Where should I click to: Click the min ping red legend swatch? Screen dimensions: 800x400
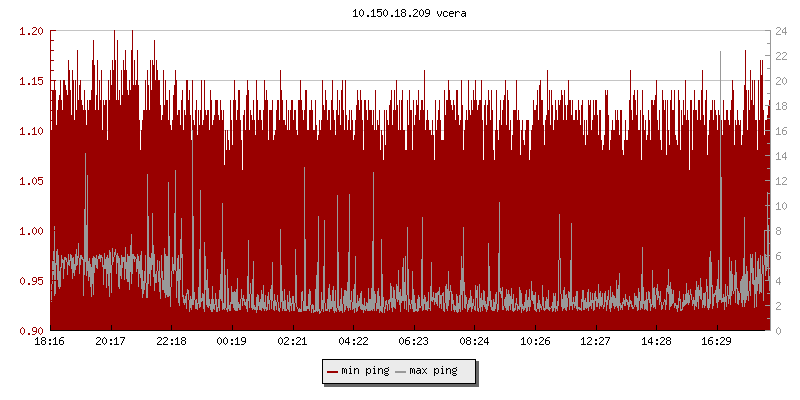(333, 371)
